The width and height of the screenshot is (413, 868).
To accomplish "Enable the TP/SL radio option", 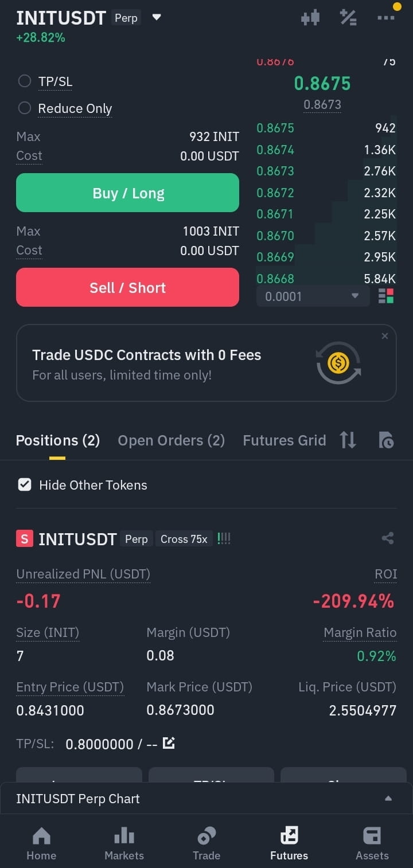I will pyautogui.click(x=25, y=81).
